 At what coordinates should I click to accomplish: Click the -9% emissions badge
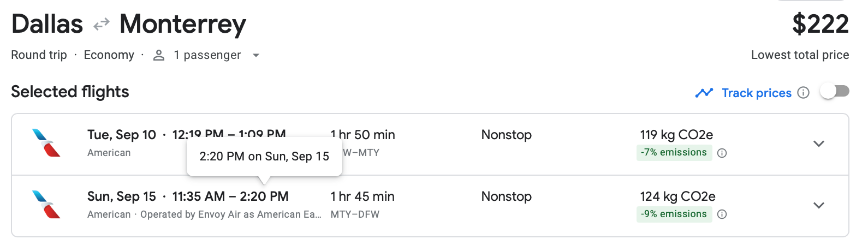674,214
